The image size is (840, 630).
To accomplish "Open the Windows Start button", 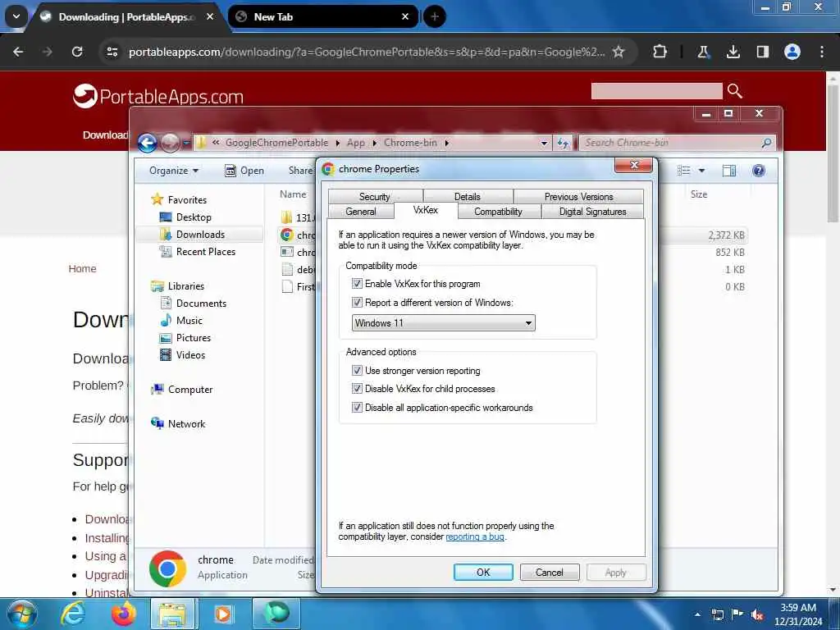I will [22, 614].
